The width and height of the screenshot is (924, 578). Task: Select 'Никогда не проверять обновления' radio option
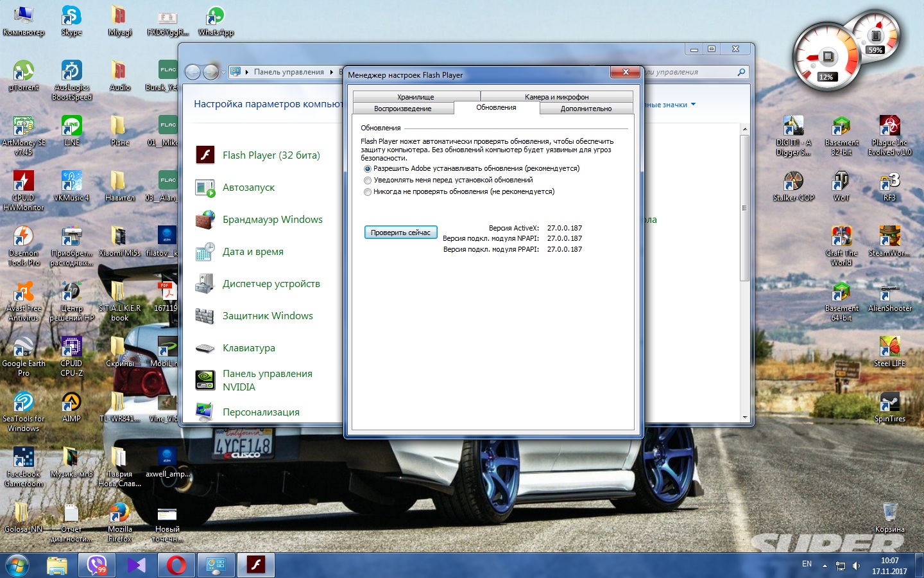pyautogui.click(x=368, y=192)
